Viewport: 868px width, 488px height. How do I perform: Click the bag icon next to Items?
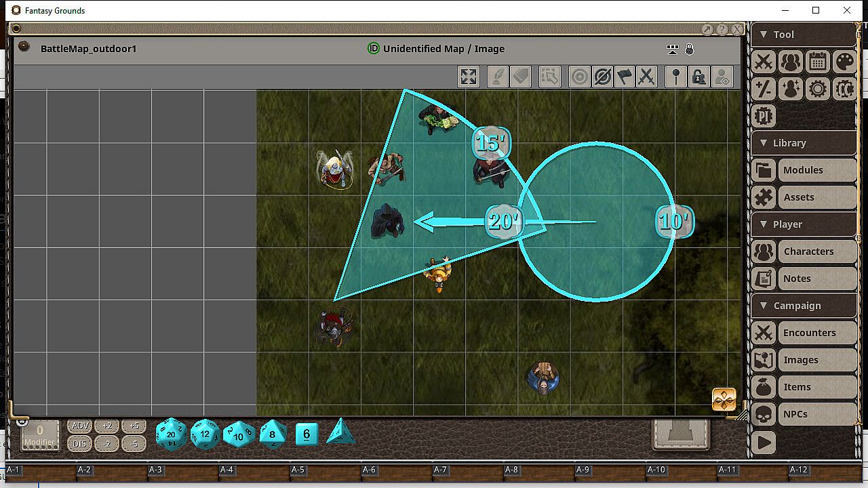[x=764, y=387]
